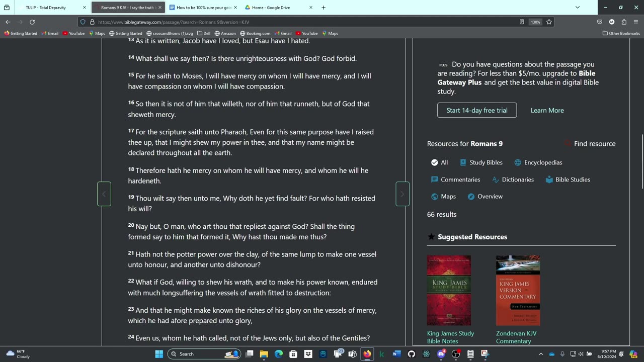Click the taskbar Search box
The width and height of the screenshot is (644, 362).
204,354
